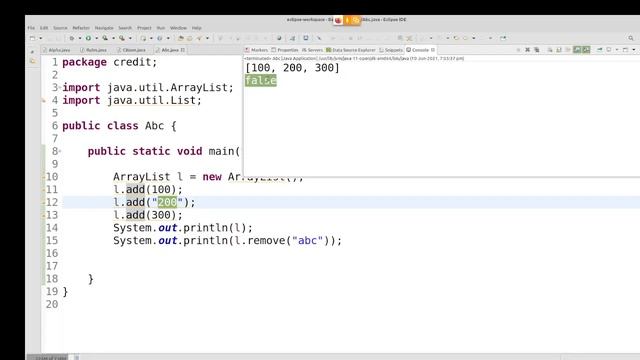Click the New Java Package toolbar icon
The image size is (640, 360).
[x=143, y=38]
